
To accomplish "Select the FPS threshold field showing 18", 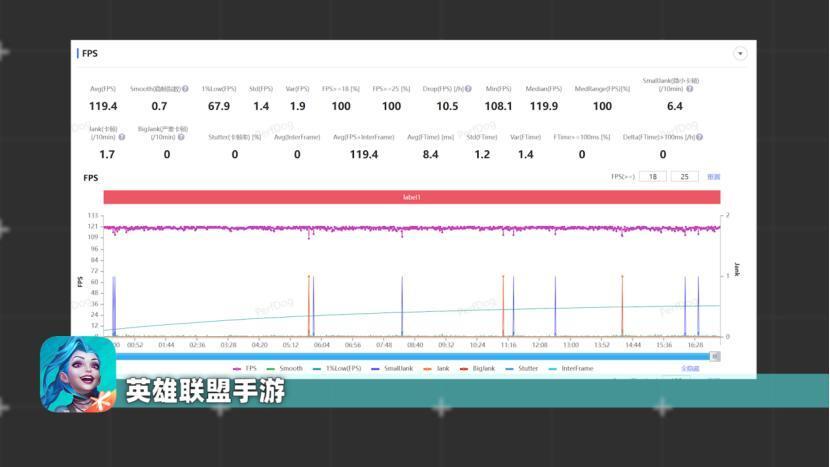I will pyautogui.click(x=653, y=177).
